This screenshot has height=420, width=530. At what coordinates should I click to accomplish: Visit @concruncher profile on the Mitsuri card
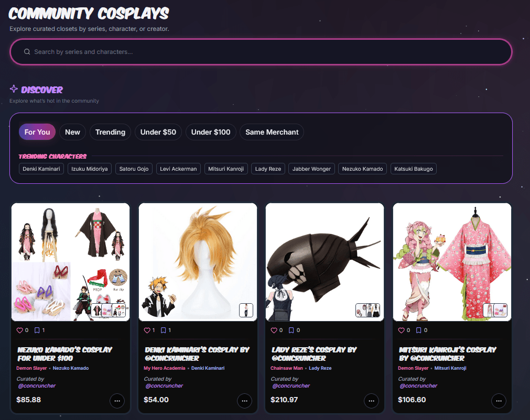tap(418, 385)
